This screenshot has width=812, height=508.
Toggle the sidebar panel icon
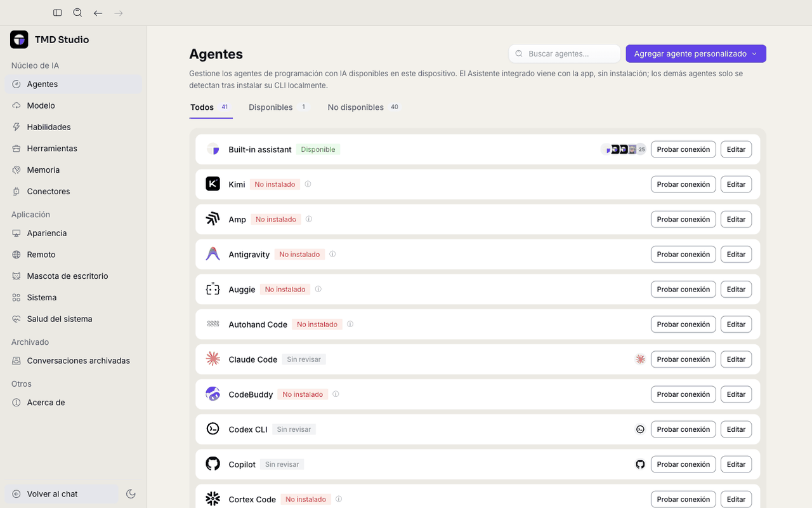[x=58, y=13]
